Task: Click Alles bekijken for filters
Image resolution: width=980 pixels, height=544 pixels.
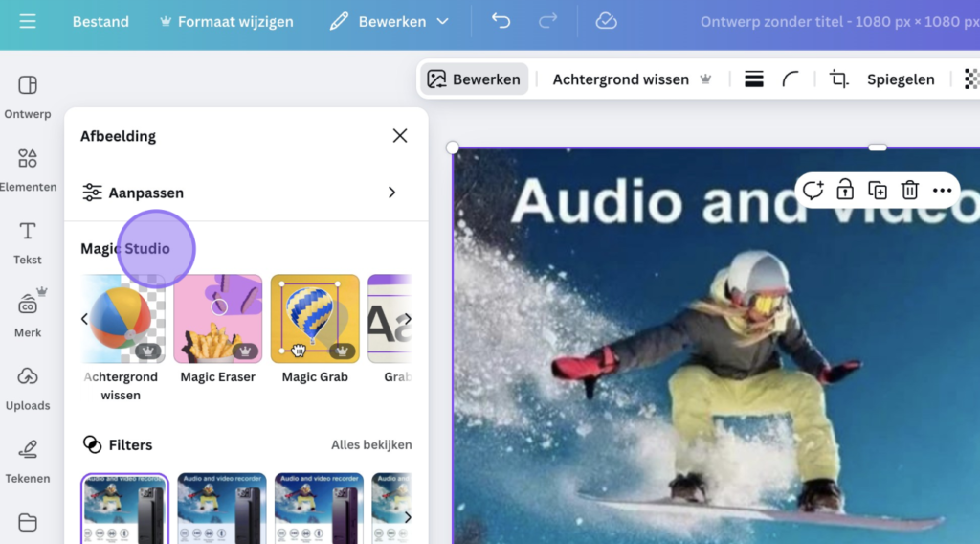Action: (371, 444)
